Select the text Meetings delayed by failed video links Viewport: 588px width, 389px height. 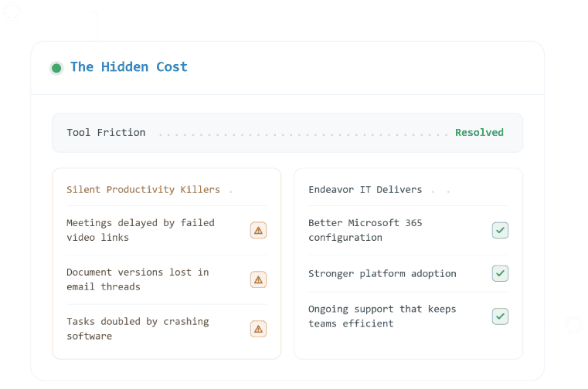coord(141,230)
